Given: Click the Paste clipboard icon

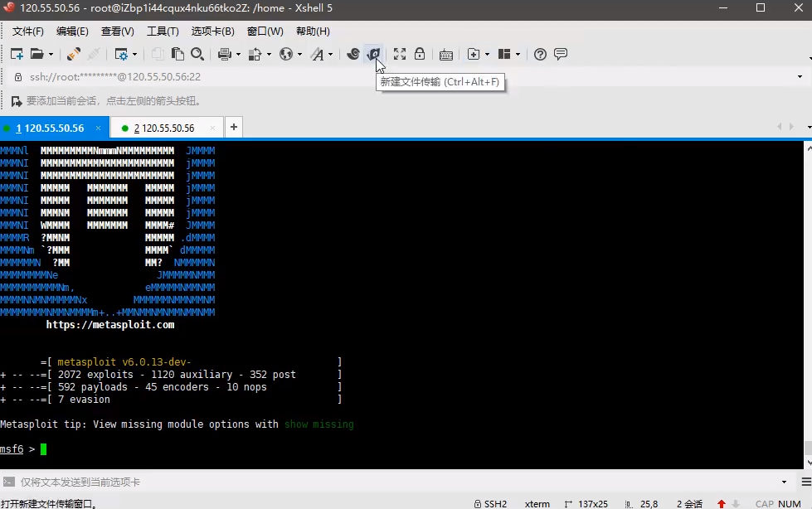Looking at the screenshot, I should tap(177, 54).
